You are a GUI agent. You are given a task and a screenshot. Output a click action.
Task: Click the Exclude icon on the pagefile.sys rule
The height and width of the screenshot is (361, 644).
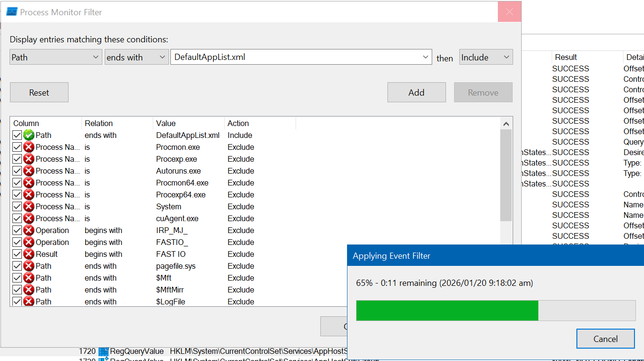tap(28, 266)
